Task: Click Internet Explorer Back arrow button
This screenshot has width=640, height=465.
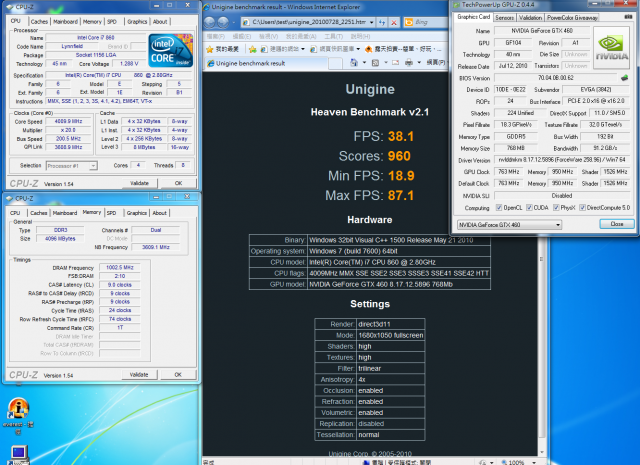Action: (x=210, y=22)
